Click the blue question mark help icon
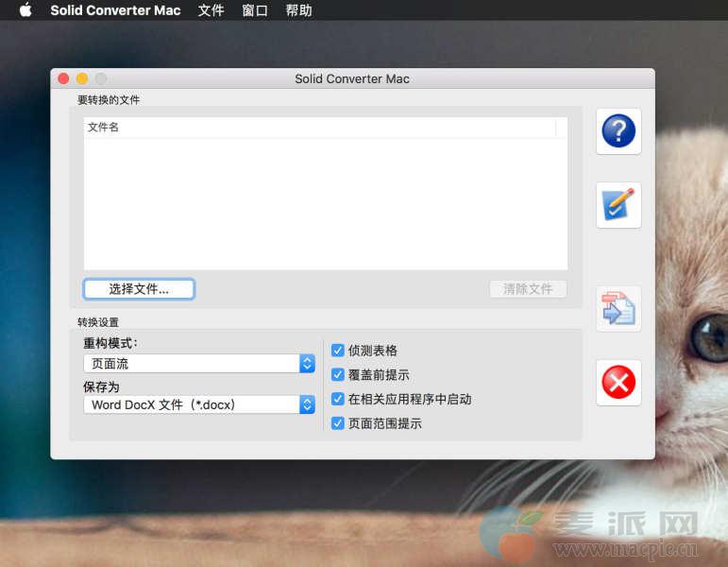Image resolution: width=728 pixels, height=567 pixels. 618,131
